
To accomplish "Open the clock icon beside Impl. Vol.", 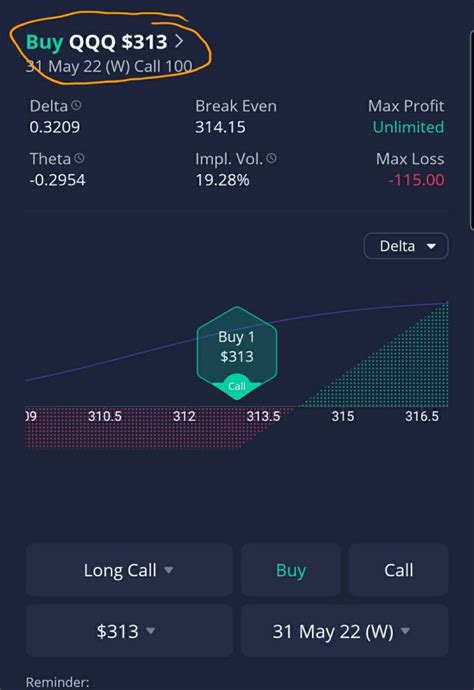I will (272, 158).
